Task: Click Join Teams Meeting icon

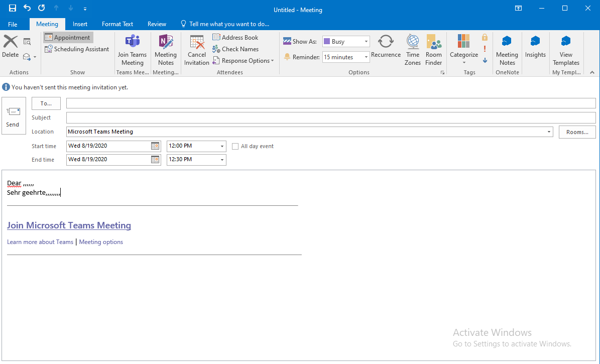Action: tap(132, 50)
